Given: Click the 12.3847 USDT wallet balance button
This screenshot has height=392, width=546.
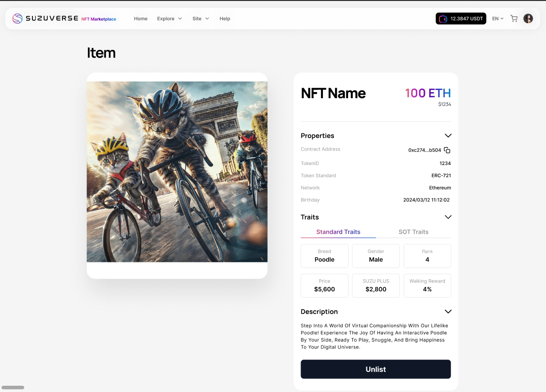Looking at the screenshot, I should tap(461, 18).
